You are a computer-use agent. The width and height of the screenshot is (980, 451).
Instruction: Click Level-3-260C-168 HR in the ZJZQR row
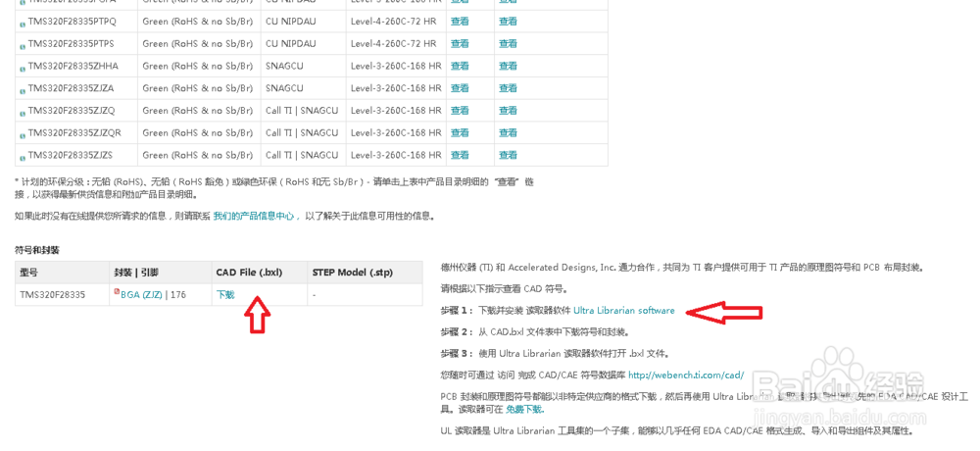tap(396, 132)
